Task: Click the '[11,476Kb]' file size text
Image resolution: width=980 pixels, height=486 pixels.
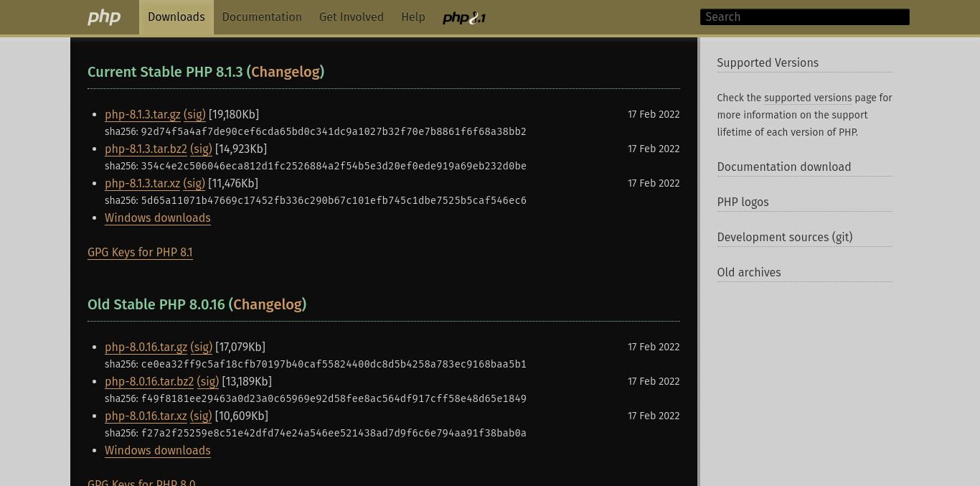Action: point(233,184)
